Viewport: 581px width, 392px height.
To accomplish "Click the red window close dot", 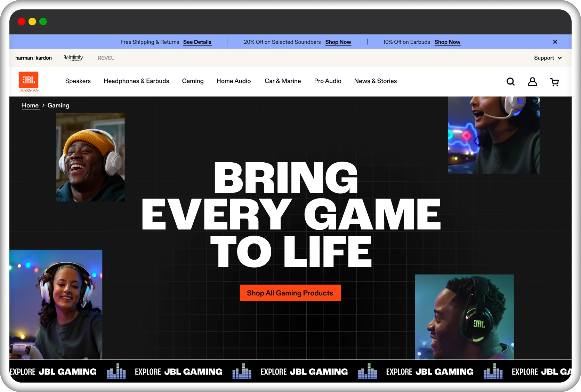I will tap(22, 22).
